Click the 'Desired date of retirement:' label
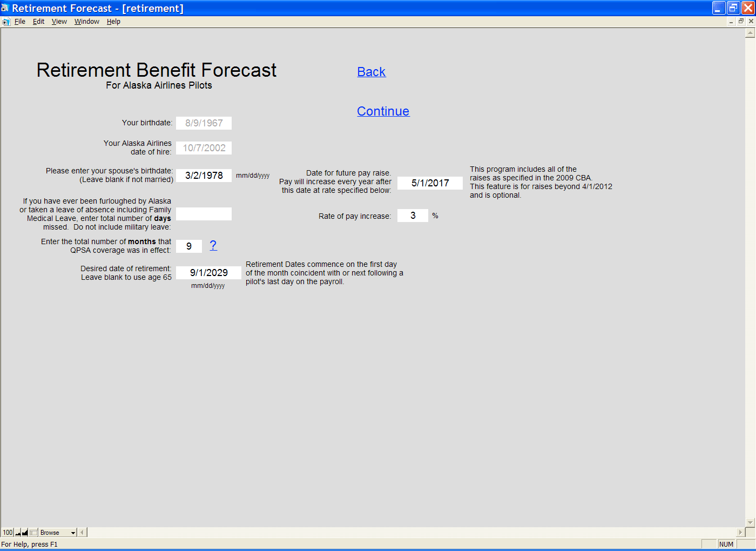The height and width of the screenshot is (551, 756). (126, 268)
